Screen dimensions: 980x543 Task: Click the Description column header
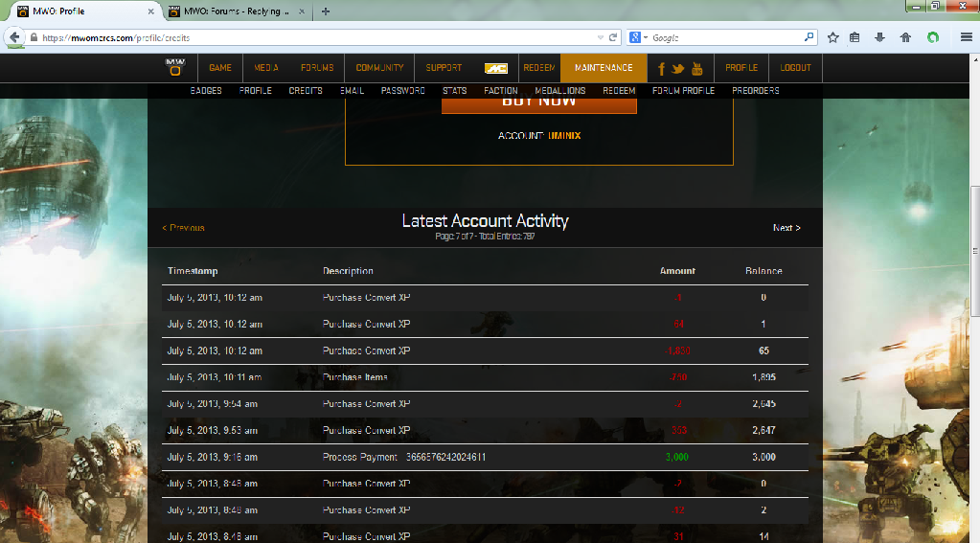tap(348, 271)
